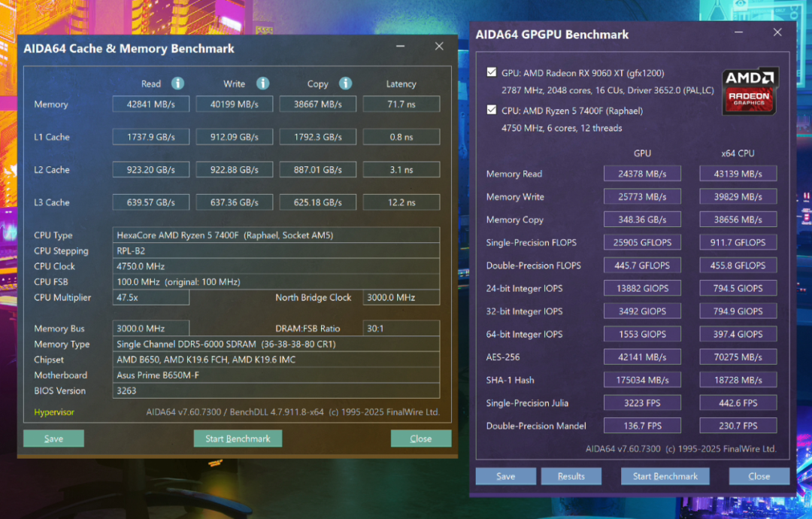Click L1 Cache Write value 912.09 GB/s
Image resolution: width=812 pixels, height=519 pixels.
(234, 137)
